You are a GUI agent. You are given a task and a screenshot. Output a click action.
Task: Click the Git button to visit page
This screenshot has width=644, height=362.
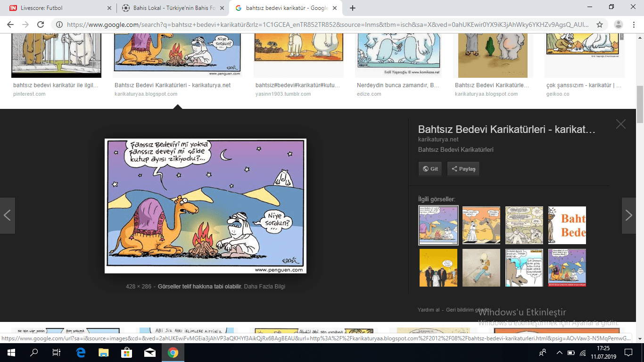point(430,169)
